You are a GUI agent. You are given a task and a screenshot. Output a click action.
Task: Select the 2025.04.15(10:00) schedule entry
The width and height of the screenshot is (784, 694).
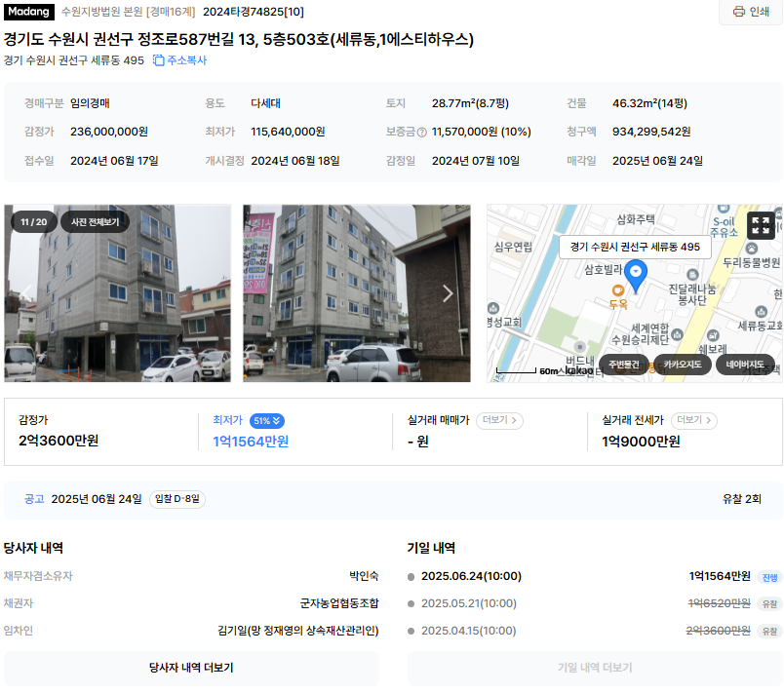point(468,631)
